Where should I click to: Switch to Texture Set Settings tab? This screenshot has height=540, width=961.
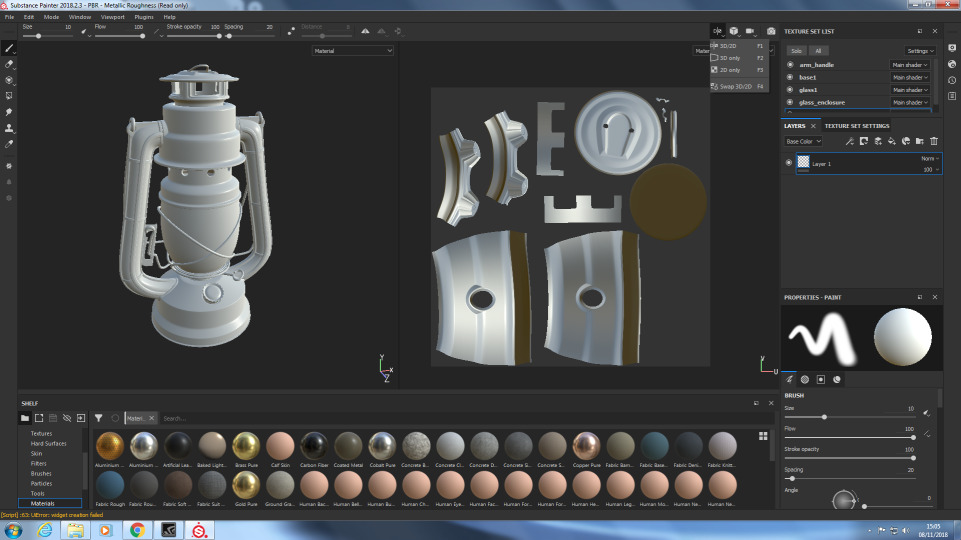coord(856,126)
